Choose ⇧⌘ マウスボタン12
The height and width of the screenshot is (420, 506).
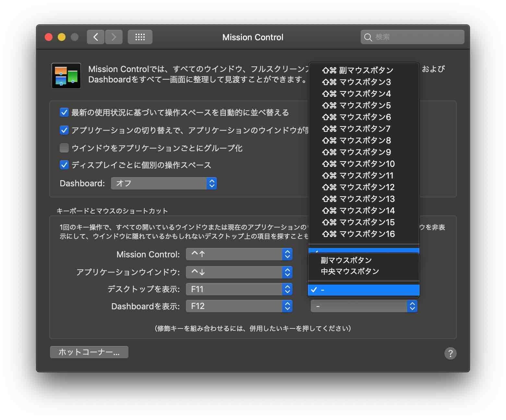point(364,187)
